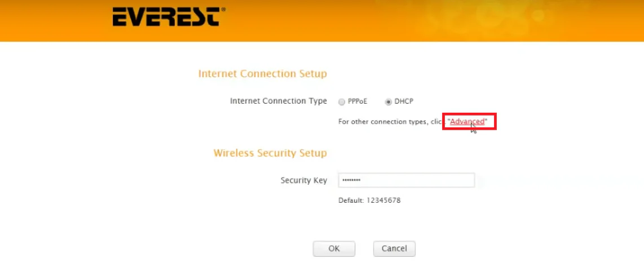644x276 pixels.
Task: Click the Wireless Security Setup heading
Action: 270,153
